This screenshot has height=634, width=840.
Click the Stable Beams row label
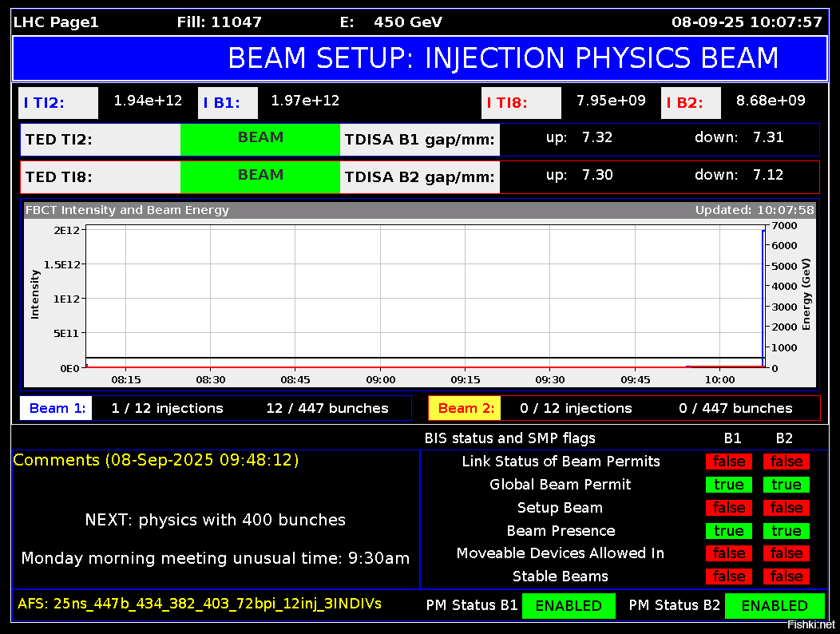tap(561, 577)
